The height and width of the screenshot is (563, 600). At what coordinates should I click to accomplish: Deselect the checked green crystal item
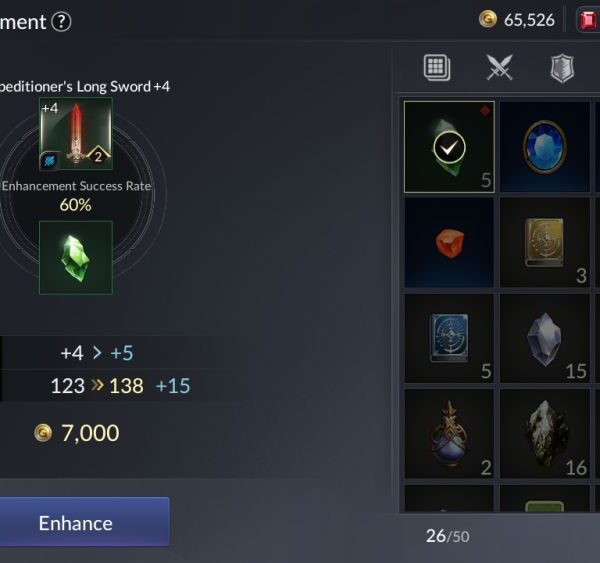click(x=449, y=147)
